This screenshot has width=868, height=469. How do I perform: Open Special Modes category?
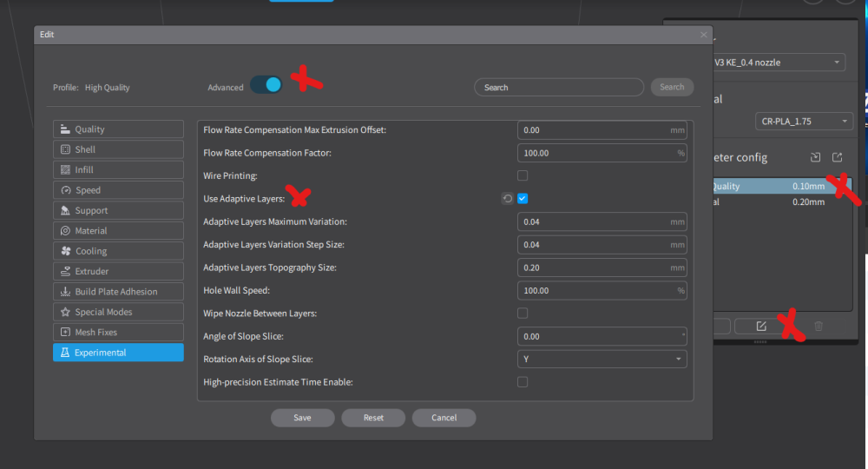pyautogui.click(x=118, y=312)
